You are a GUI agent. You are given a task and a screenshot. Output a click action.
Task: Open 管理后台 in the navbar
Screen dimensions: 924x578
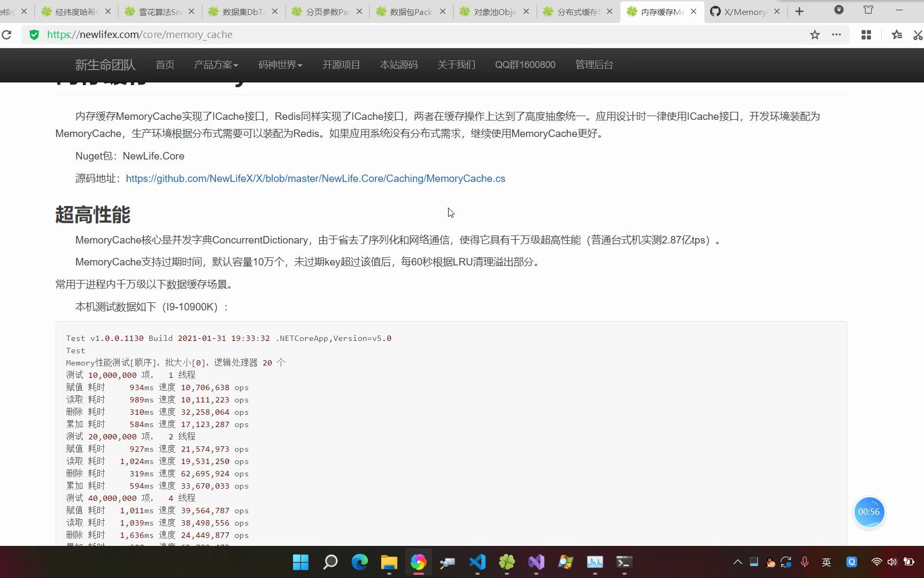(594, 65)
